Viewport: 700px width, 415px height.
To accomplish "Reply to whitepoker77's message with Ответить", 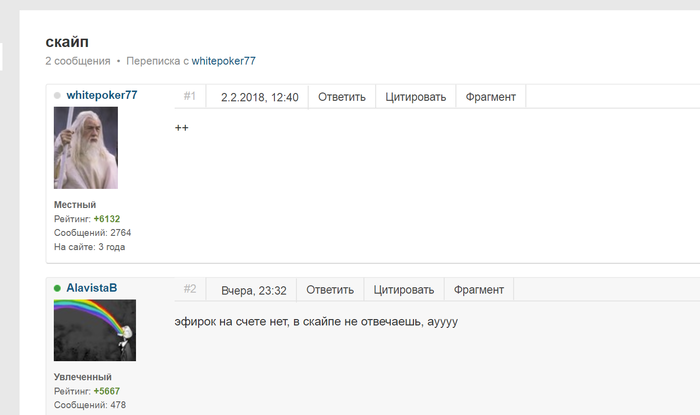I will (342, 97).
